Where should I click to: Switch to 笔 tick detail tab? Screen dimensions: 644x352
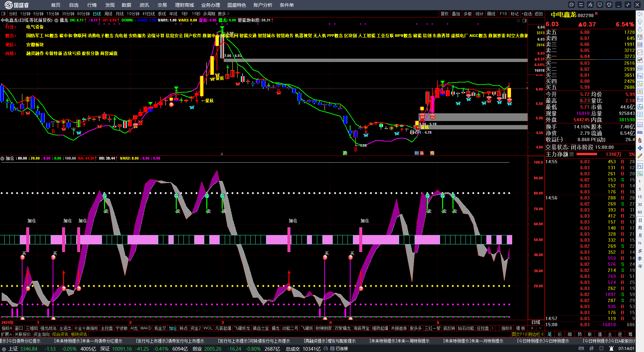(x=550, y=334)
